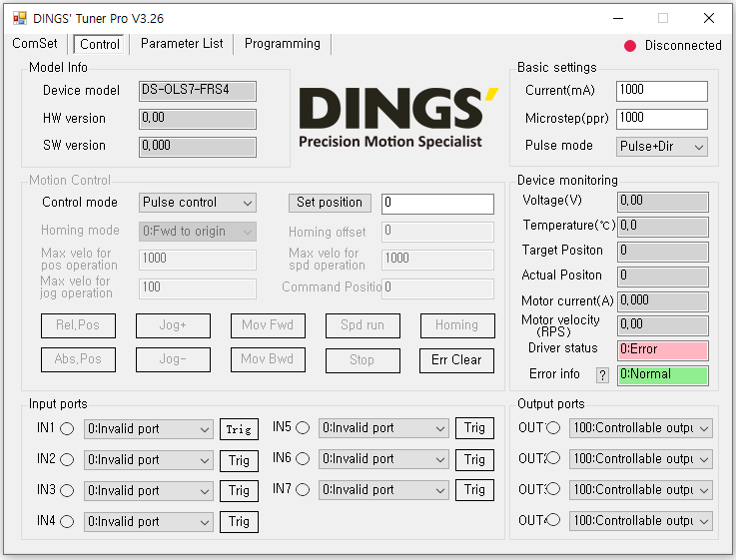Switch to the Control tab
This screenshot has height=560, width=736.
[x=99, y=44]
